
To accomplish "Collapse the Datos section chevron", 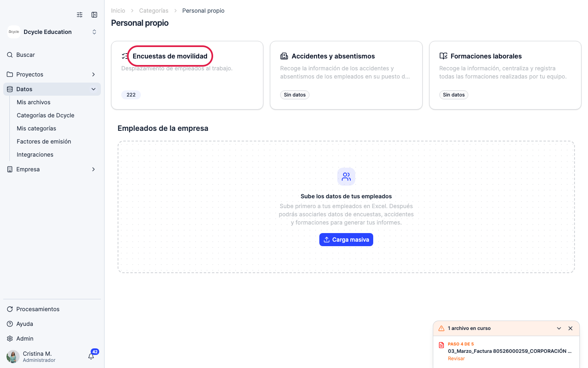I will 94,89.
